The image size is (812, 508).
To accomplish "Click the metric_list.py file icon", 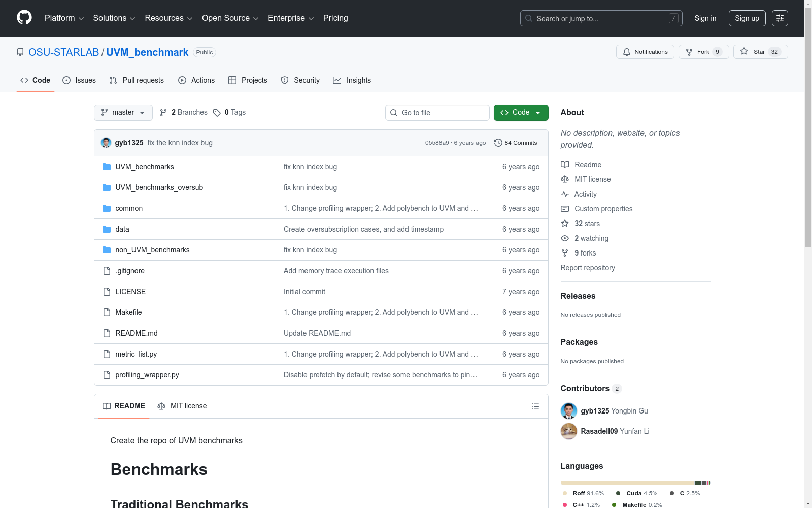I will pyautogui.click(x=107, y=354).
